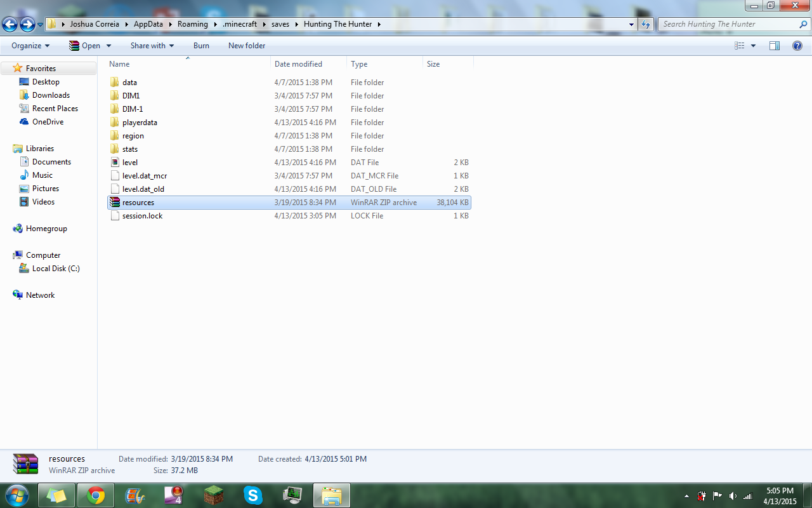
Task: Select the level.dat_old file icon
Action: tap(114, 189)
